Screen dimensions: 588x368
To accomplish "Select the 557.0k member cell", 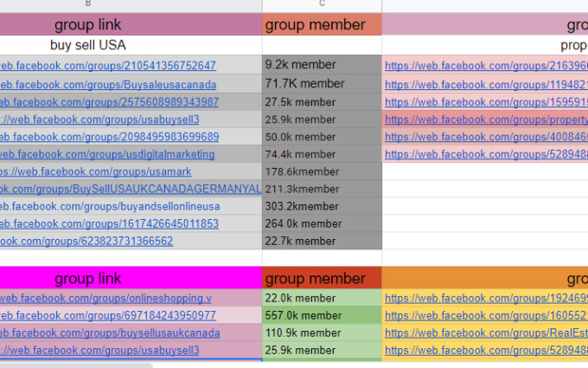I will (322, 315).
